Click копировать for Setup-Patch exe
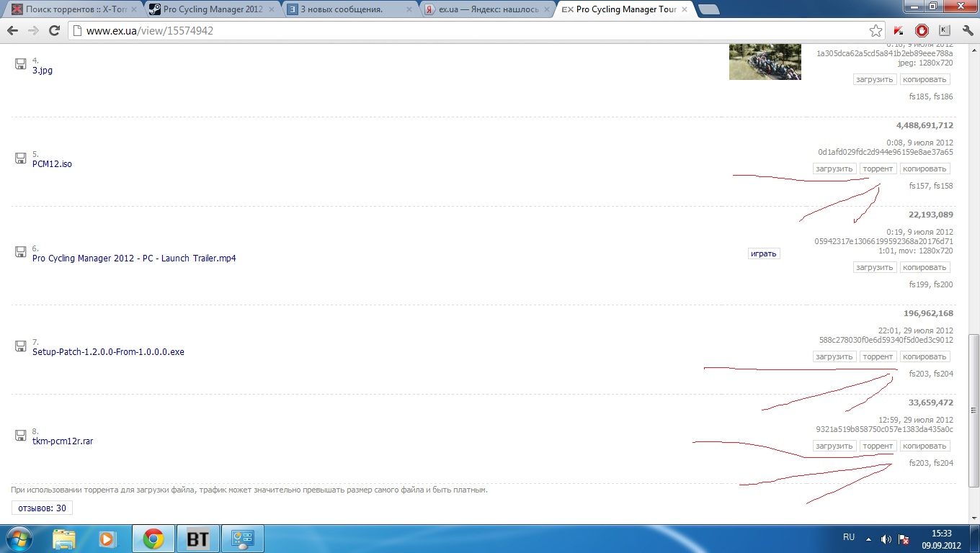Screen dimensions: 980x553 925,356
